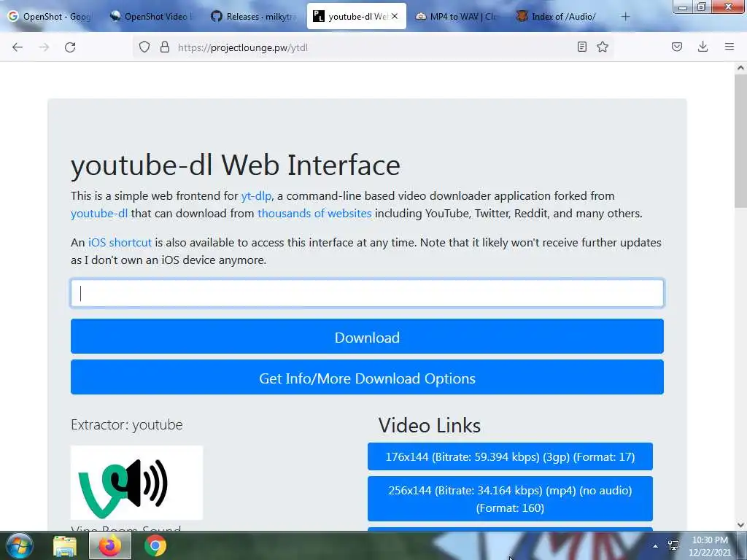Click the Vine Boom Sound thumbnail
The height and width of the screenshot is (560, 747).
(136, 483)
